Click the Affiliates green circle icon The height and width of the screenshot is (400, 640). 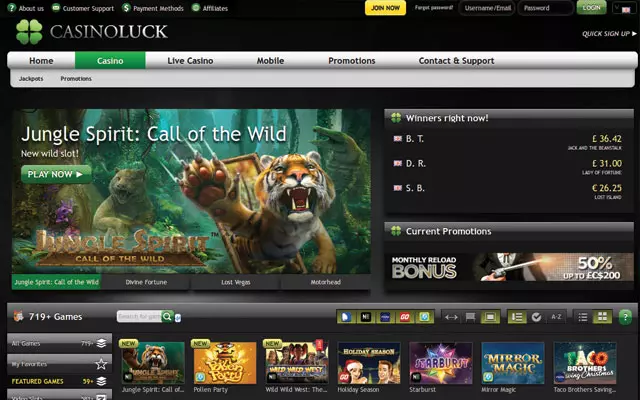coord(196,8)
